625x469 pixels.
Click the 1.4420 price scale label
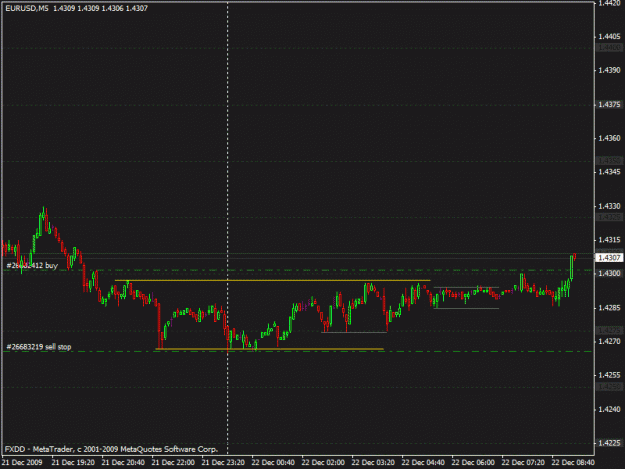click(609, 3)
